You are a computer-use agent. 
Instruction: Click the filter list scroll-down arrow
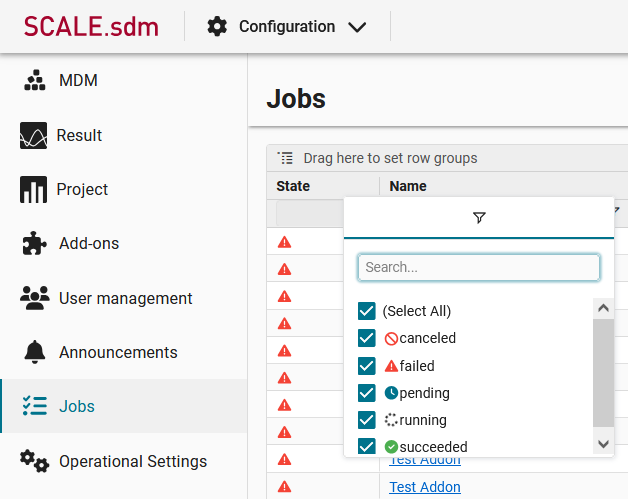pos(603,444)
